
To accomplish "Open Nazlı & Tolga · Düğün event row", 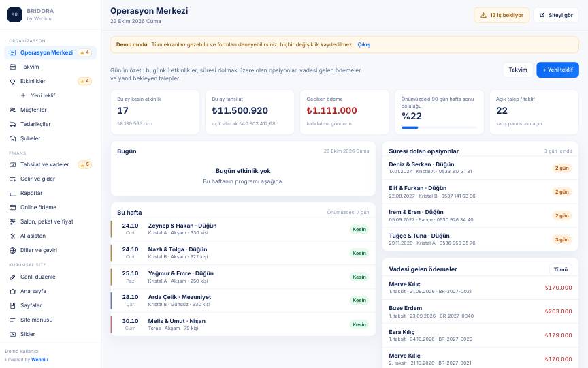I will 243,253.
